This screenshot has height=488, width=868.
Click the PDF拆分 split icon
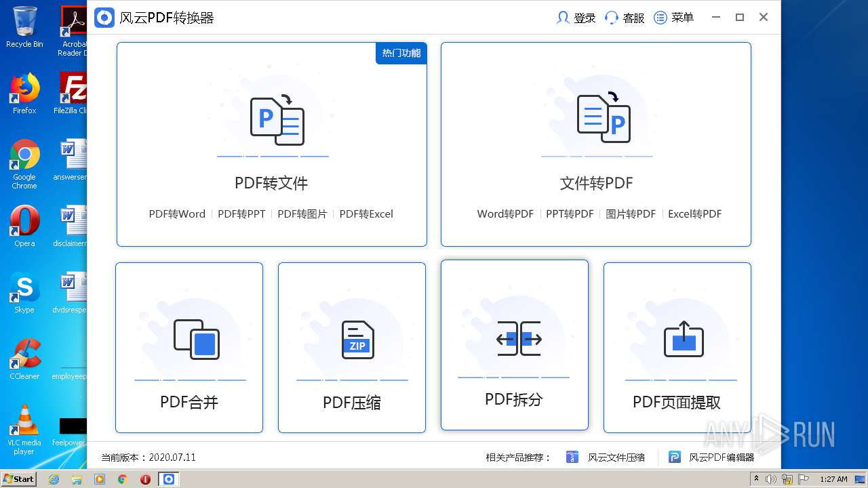(519, 338)
